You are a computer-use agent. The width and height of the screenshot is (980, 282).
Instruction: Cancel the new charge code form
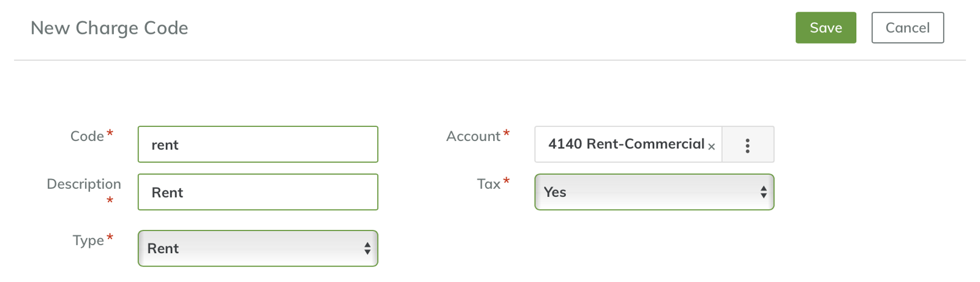(x=907, y=28)
